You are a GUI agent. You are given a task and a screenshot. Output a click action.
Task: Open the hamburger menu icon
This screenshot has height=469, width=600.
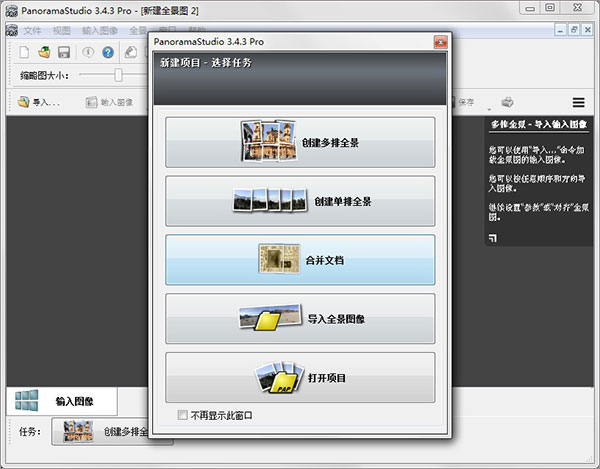pyautogui.click(x=579, y=102)
